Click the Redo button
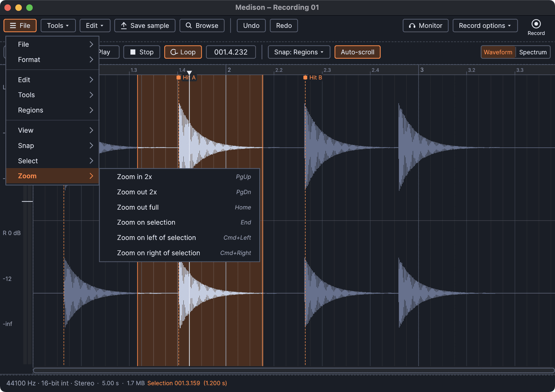This screenshot has height=392, width=555. coord(284,26)
